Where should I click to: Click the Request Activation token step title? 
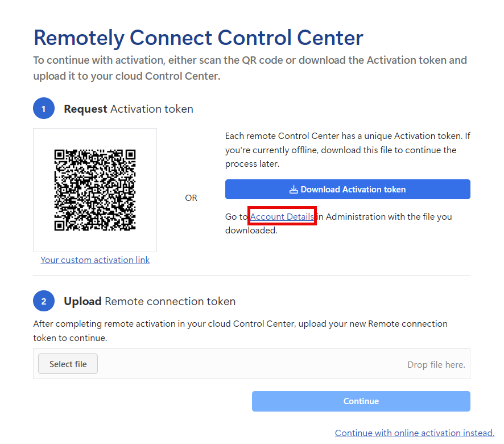coord(129,109)
